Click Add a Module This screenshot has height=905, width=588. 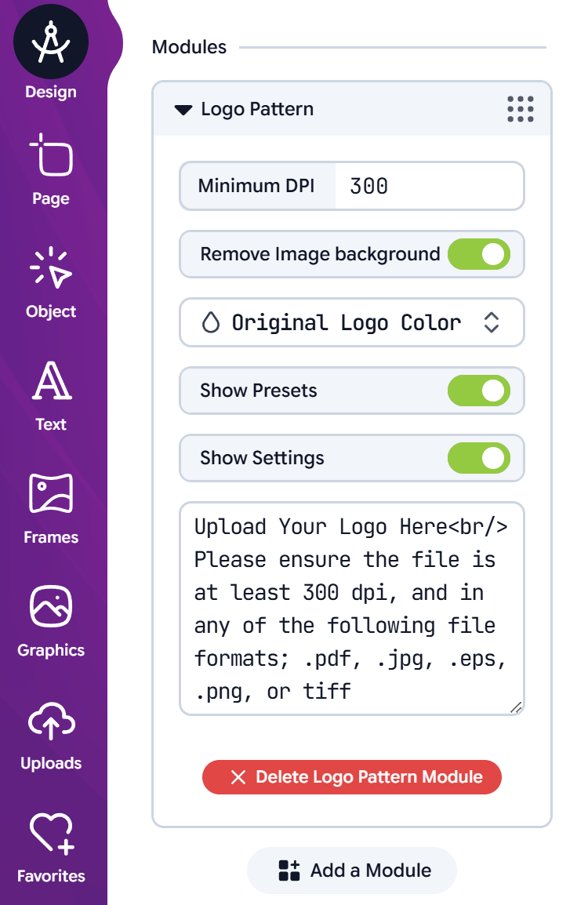[351, 870]
